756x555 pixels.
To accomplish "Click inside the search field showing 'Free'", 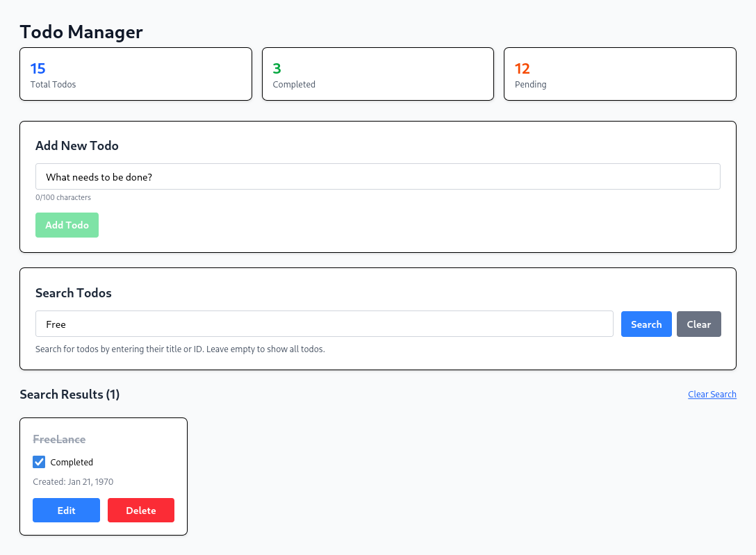I will tap(323, 324).
